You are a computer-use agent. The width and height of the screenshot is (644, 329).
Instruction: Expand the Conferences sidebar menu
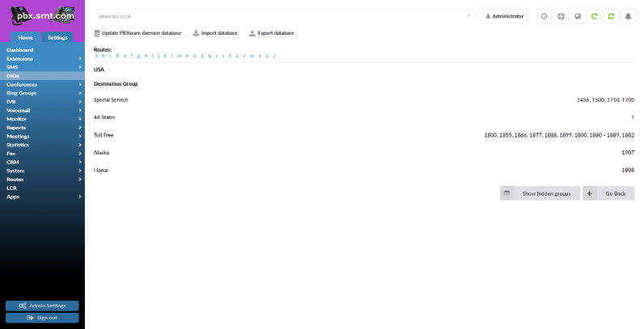(x=42, y=84)
